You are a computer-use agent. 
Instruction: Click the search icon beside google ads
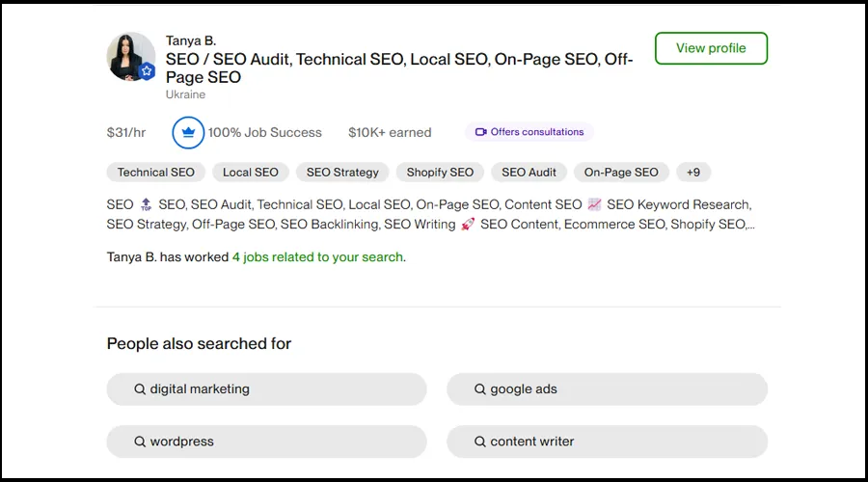click(x=480, y=389)
